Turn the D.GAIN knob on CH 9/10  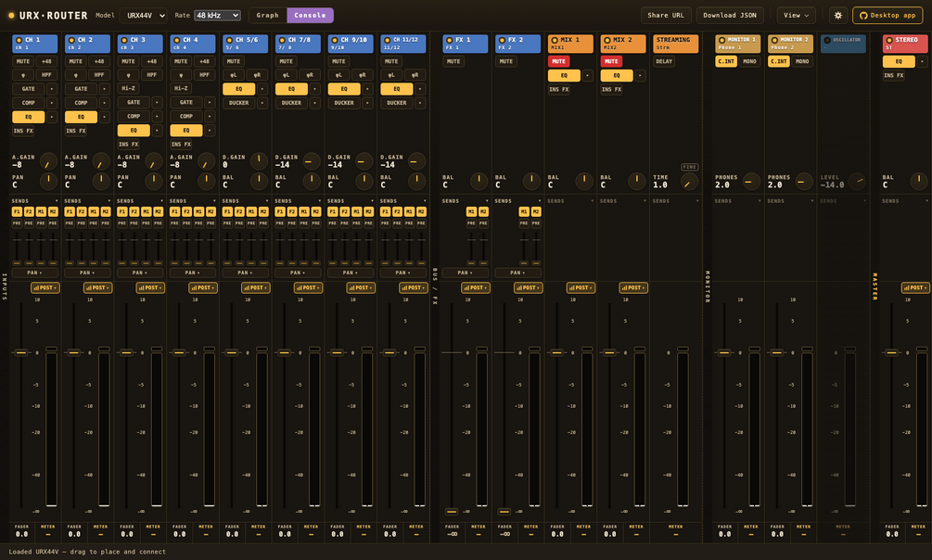[x=364, y=160]
